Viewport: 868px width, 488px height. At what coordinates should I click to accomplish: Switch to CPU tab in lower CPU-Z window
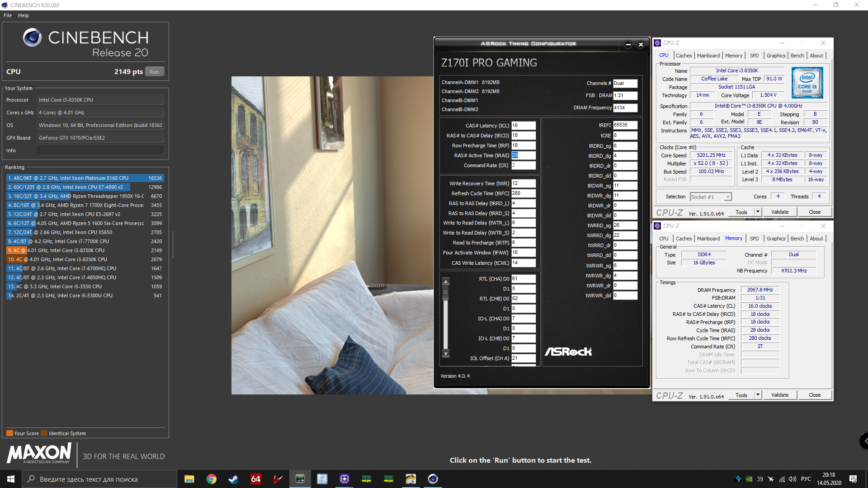click(x=664, y=239)
